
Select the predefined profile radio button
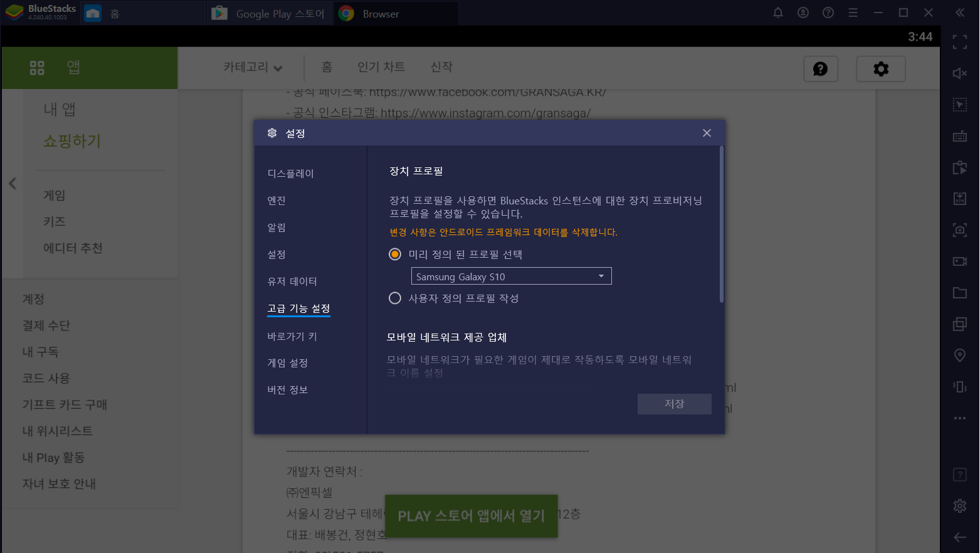pos(395,255)
